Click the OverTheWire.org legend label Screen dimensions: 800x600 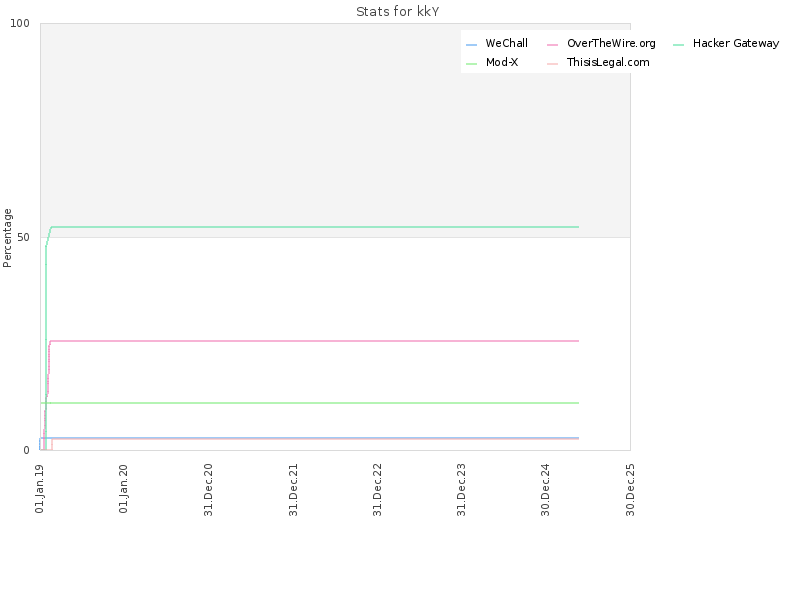click(611, 43)
